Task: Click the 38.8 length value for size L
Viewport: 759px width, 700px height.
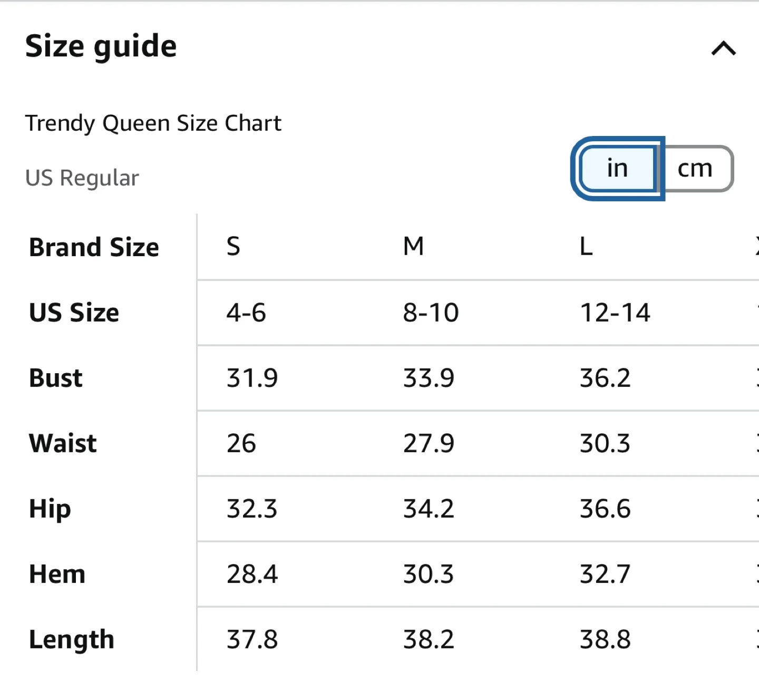Action: pyautogui.click(x=605, y=639)
